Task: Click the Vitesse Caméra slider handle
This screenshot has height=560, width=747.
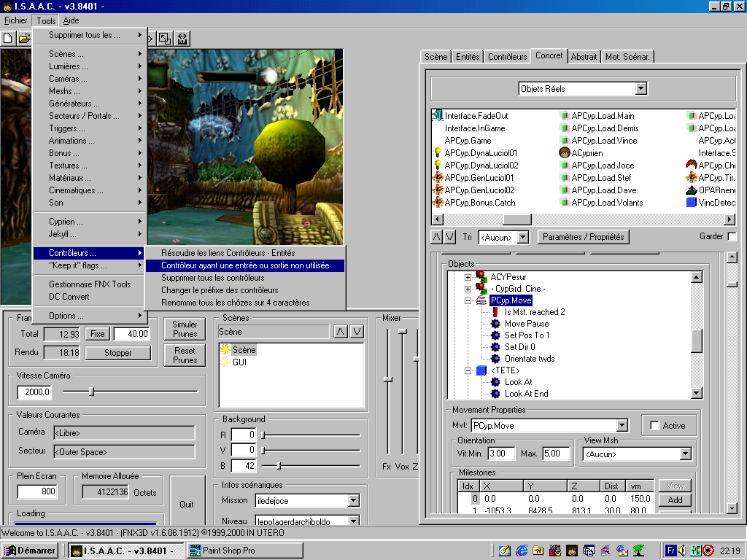Action: [x=91, y=392]
